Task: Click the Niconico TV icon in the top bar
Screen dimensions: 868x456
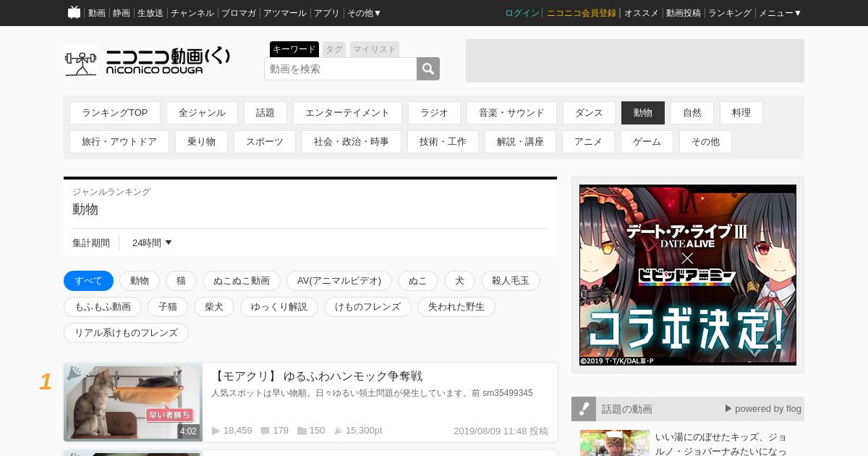Action: point(74,12)
